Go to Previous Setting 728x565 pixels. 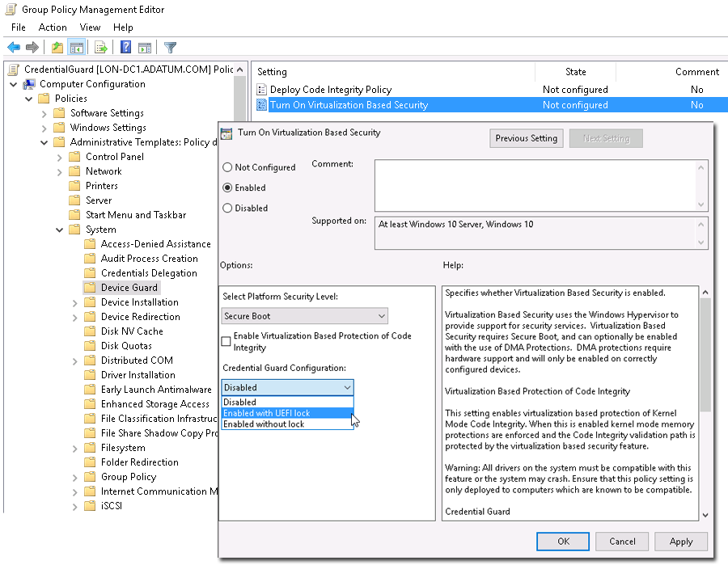pos(527,138)
